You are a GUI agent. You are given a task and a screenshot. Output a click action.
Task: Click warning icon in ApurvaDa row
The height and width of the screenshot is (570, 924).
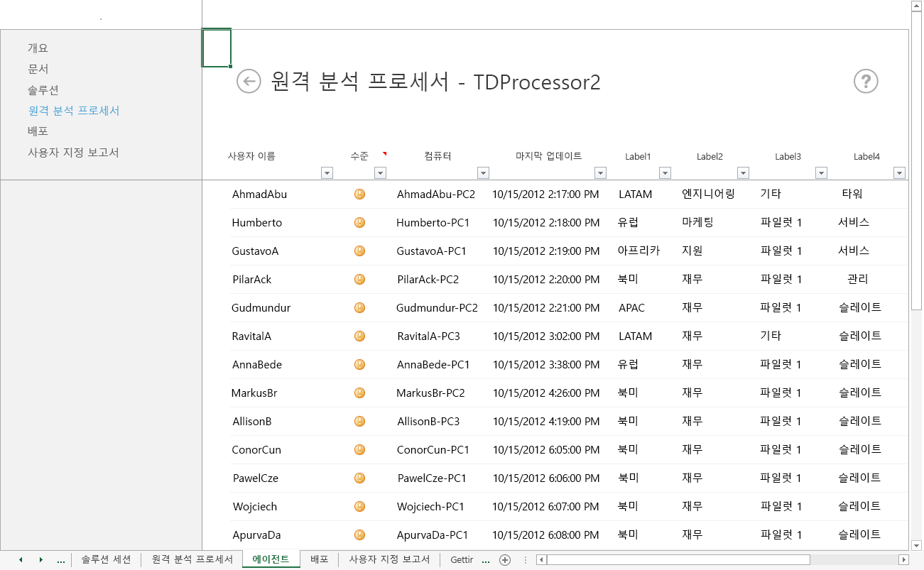point(359,535)
